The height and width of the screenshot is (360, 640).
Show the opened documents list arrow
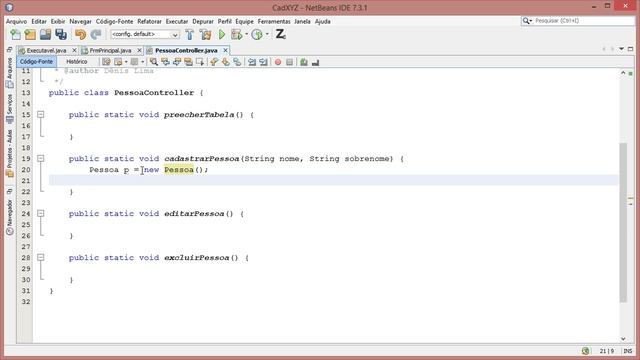click(621, 49)
